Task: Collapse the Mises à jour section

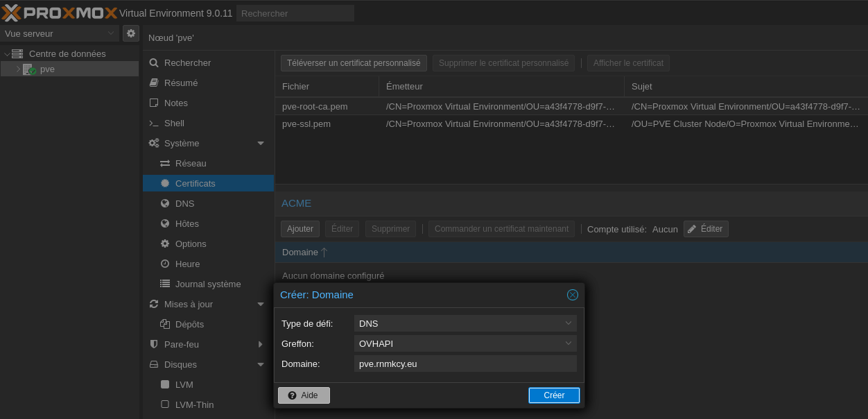Action: tap(261, 304)
